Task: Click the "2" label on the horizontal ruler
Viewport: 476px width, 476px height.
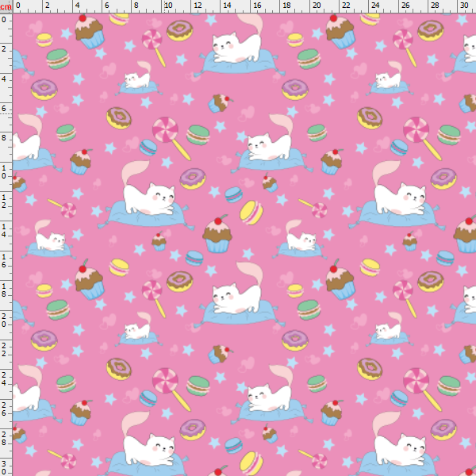Action: click(x=48, y=6)
